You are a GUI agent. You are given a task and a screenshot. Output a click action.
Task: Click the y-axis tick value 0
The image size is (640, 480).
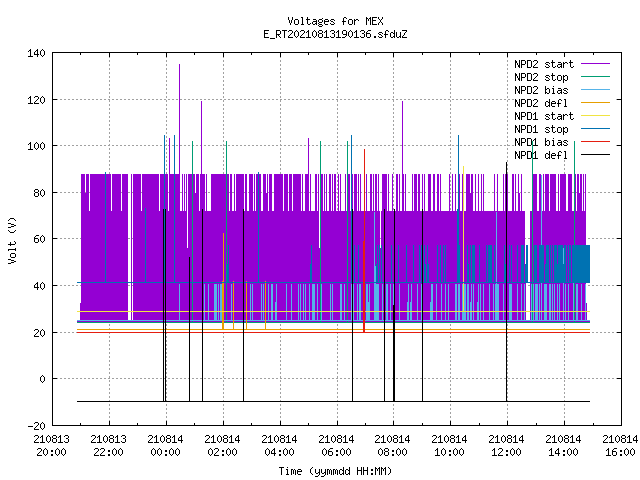(42, 379)
